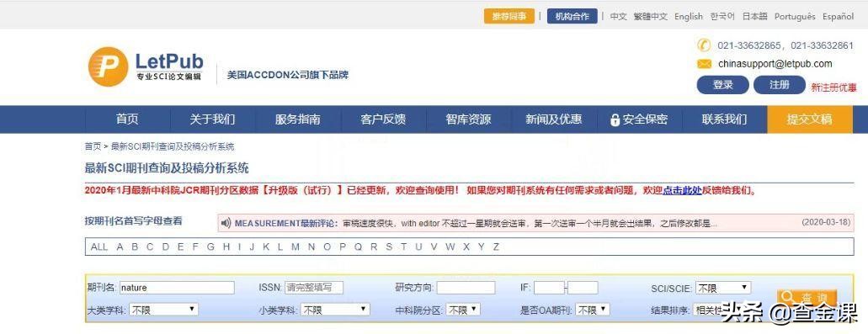
Task: Click chinasupport@letpub.com email address
Action: (775, 64)
